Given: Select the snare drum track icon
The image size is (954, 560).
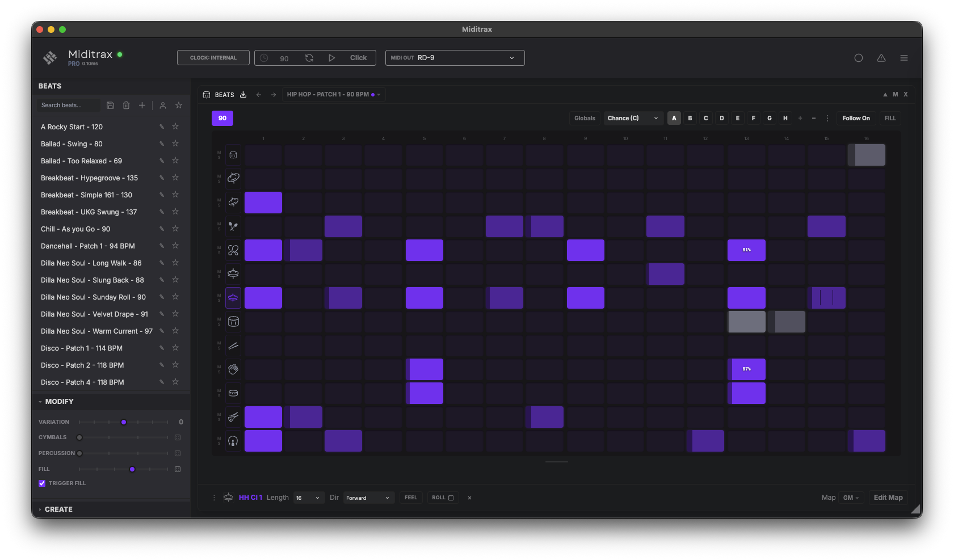Looking at the screenshot, I should pos(233,393).
